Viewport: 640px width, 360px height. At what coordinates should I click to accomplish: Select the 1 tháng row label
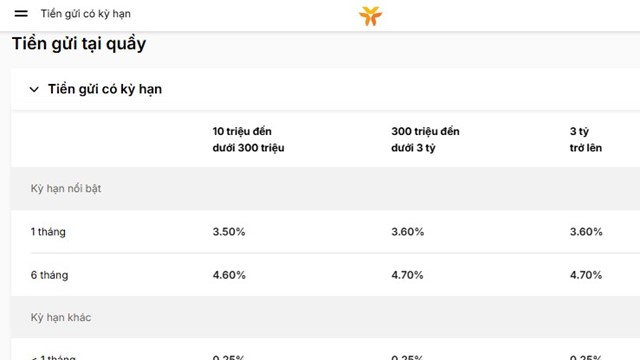pos(48,232)
